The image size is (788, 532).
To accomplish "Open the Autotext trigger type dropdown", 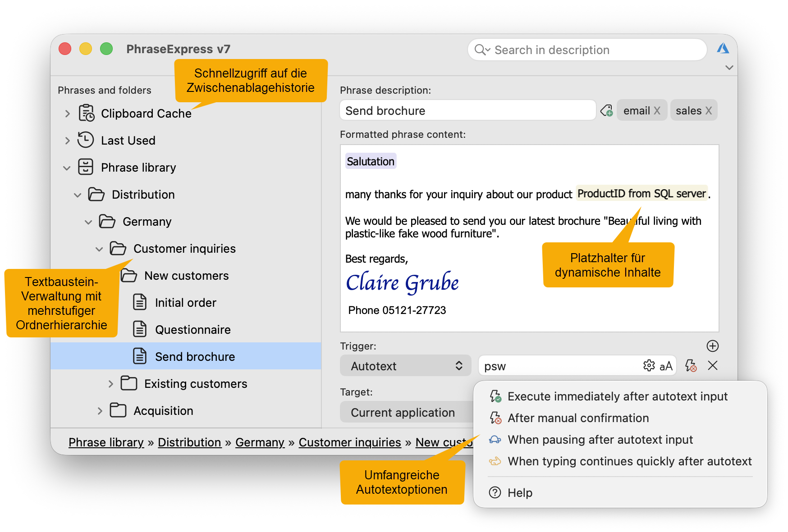I will [x=405, y=366].
